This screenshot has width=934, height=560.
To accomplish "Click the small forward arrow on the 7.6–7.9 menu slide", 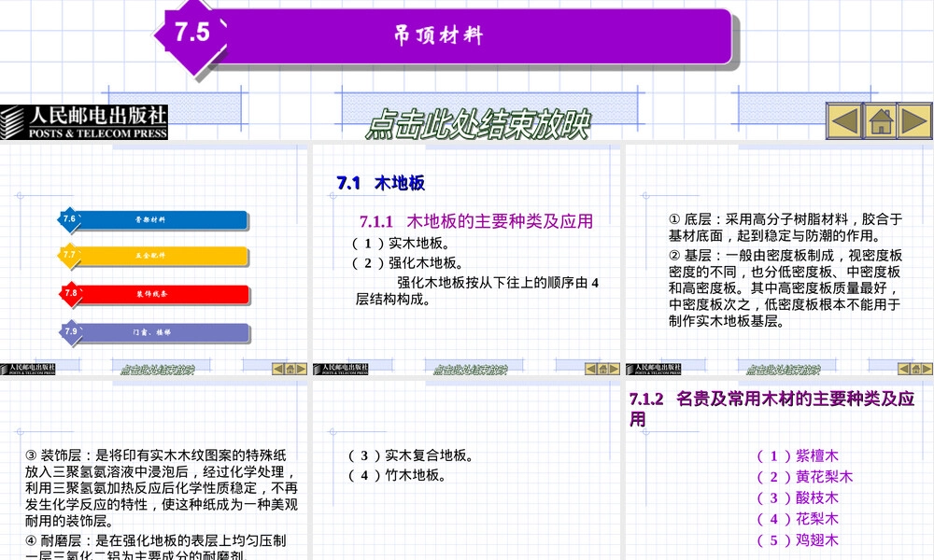I will pyautogui.click(x=302, y=369).
